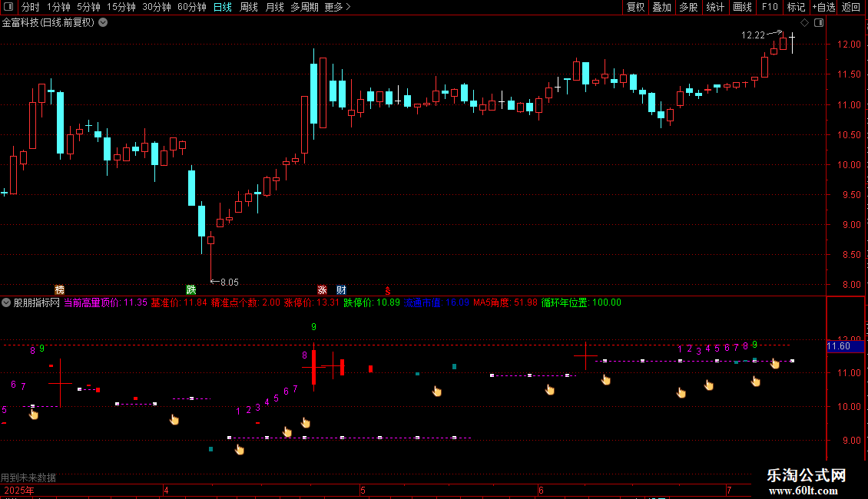The image size is (868, 499).
Task: Add stock via +自选 button
Action: click(823, 7)
